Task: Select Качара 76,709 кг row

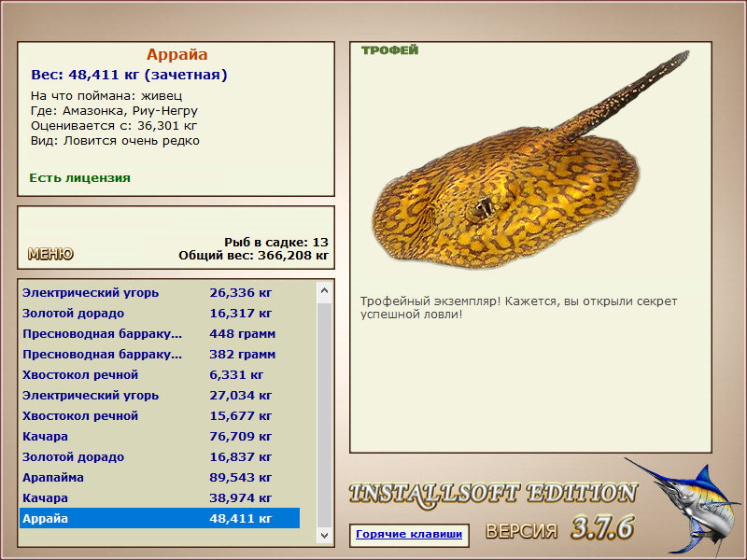Action: coord(160,436)
